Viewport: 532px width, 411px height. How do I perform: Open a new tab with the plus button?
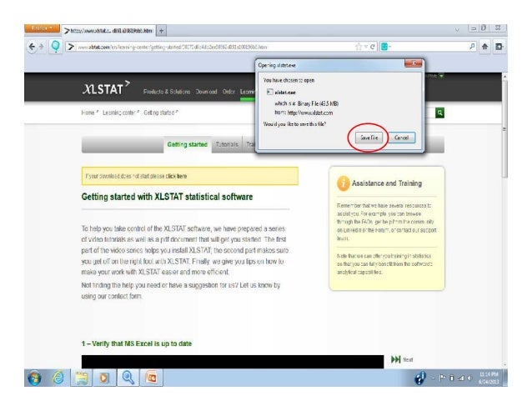click(x=162, y=31)
